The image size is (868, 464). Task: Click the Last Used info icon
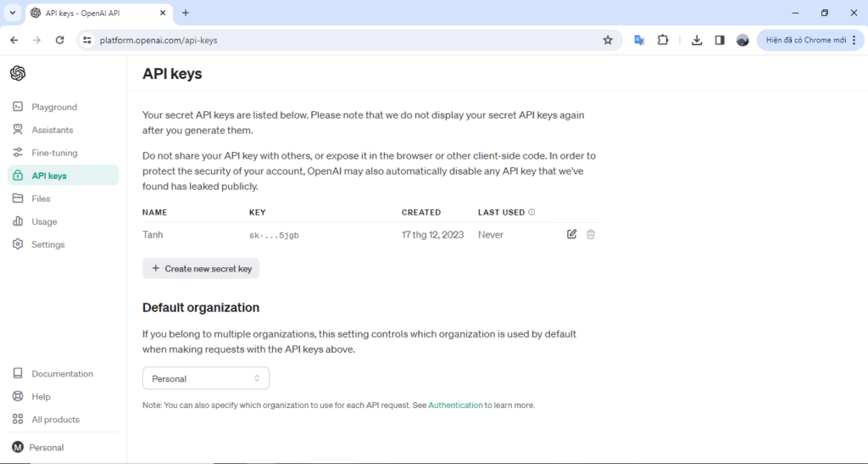tap(531, 212)
